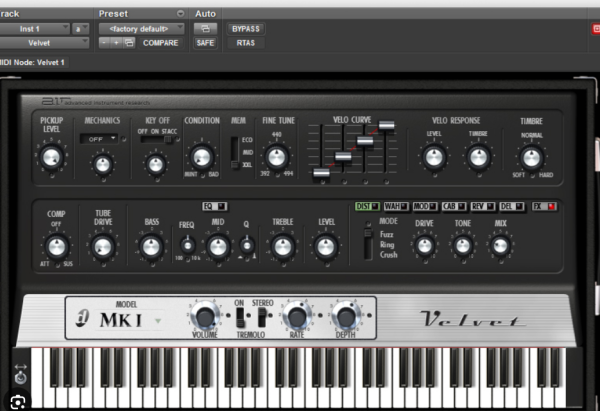This screenshot has height=411, width=600.
Task: Toggle the Tremolo STEREO switch
Action: [x=263, y=318]
